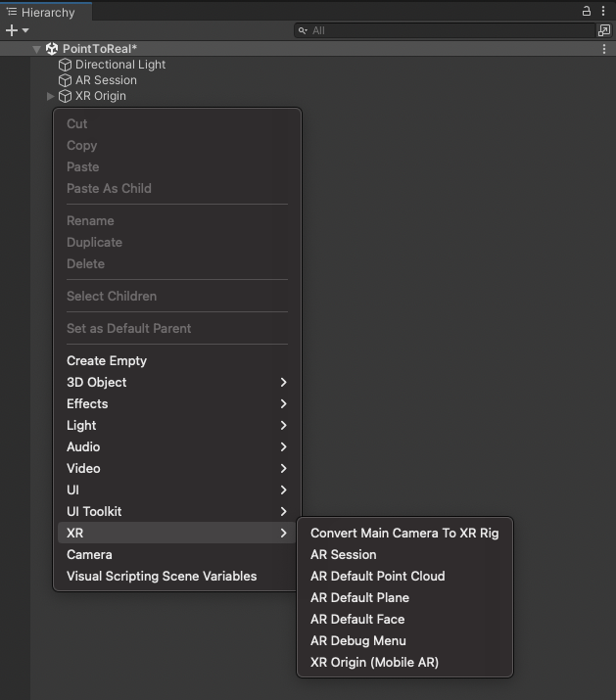Select Camera in the context menu
This screenshot has width=616, height=700.
[x=89, y=554]
